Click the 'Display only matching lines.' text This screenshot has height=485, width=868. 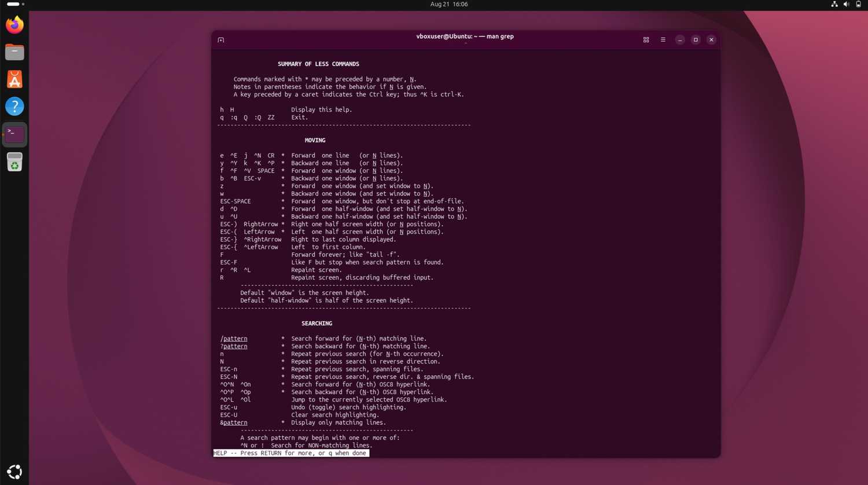point(339,422)
